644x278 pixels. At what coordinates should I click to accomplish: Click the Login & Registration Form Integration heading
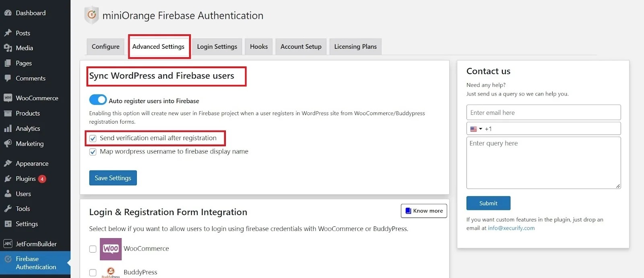coord(168,212)
